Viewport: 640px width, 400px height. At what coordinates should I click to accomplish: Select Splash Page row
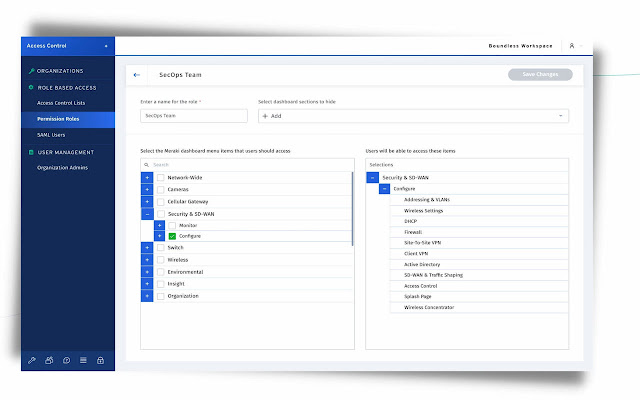click(x=479, y=296)
